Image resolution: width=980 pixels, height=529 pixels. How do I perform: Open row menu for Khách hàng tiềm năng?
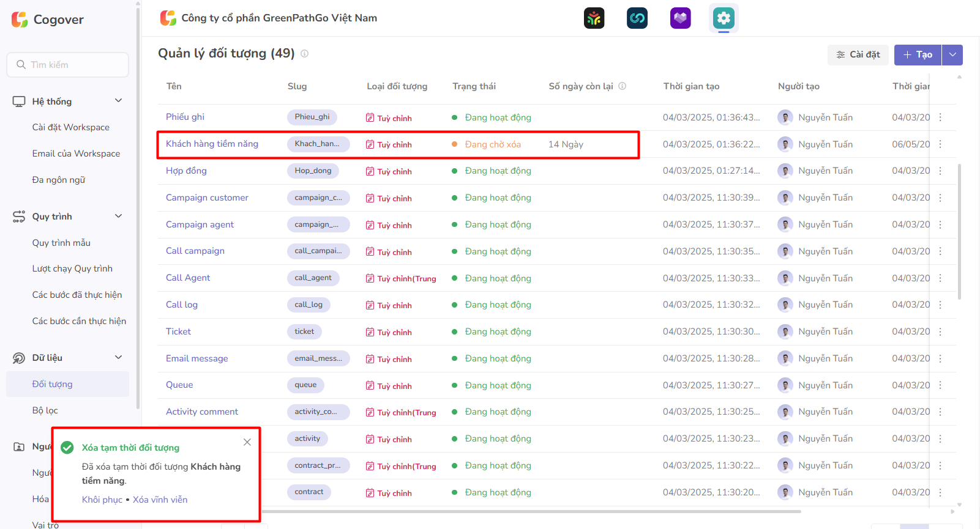click(940, 144)
